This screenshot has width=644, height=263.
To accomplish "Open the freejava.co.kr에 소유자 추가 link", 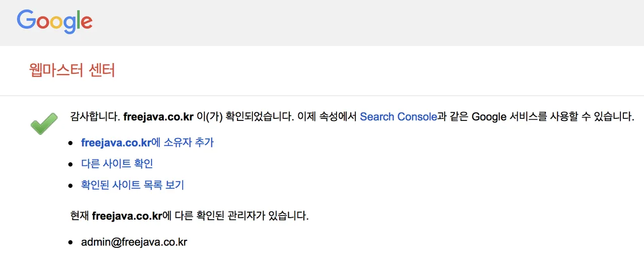I will tap(147, 143).
